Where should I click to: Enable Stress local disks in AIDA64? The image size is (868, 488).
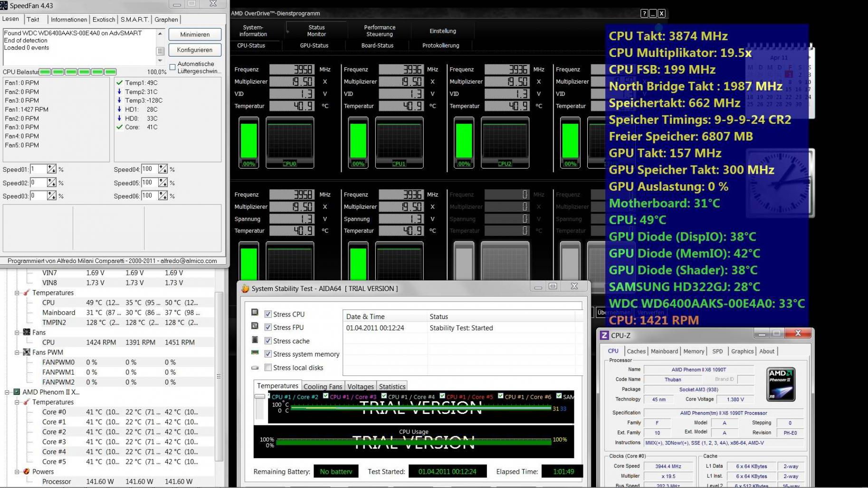tap(268, 367)
